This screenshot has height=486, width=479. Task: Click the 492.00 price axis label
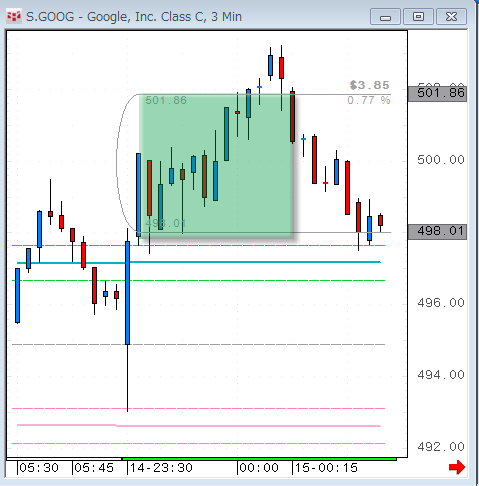click(441, 447)
